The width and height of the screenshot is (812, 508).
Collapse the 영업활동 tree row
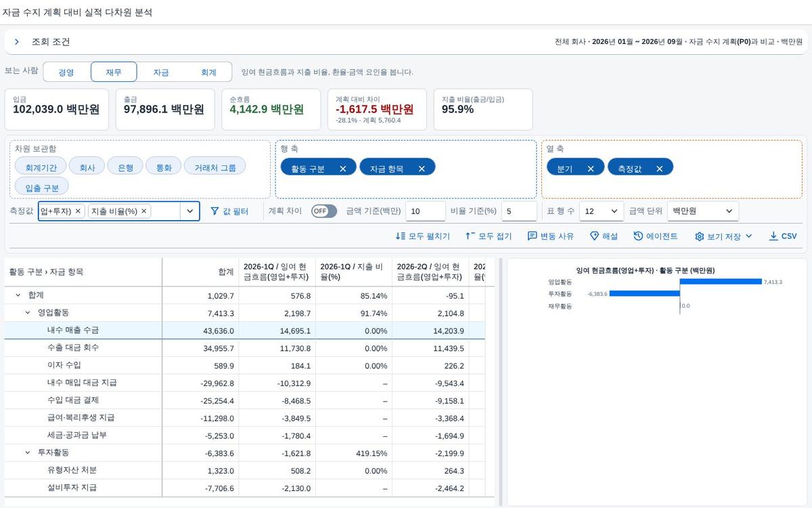tap(28, 313)
